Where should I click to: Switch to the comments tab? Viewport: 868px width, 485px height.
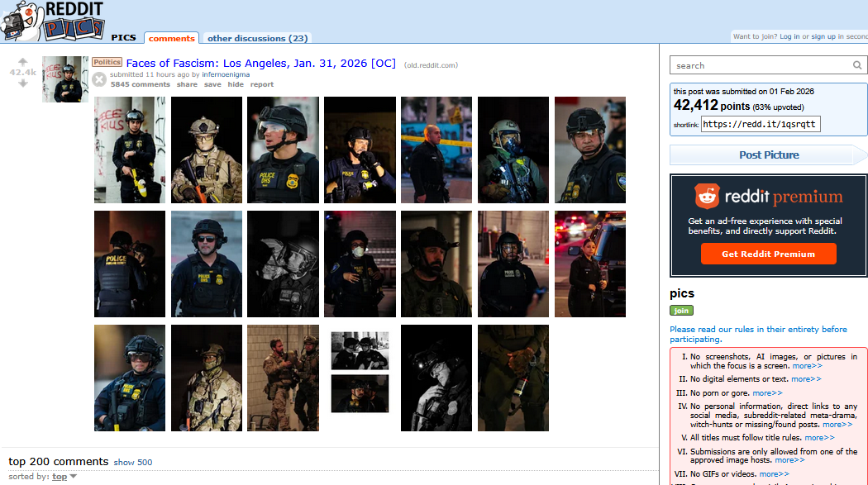tap(172, 38)
